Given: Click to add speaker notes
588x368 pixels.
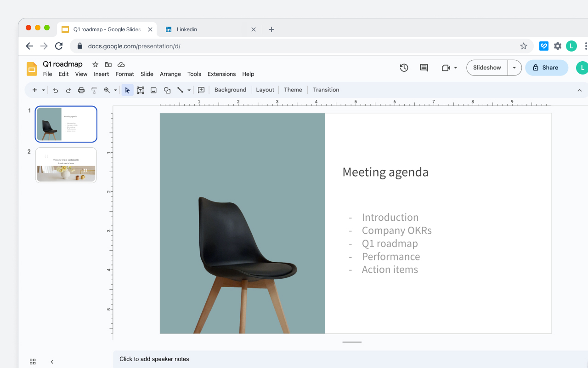Looking at the screenshot, I should pos(154,359).
